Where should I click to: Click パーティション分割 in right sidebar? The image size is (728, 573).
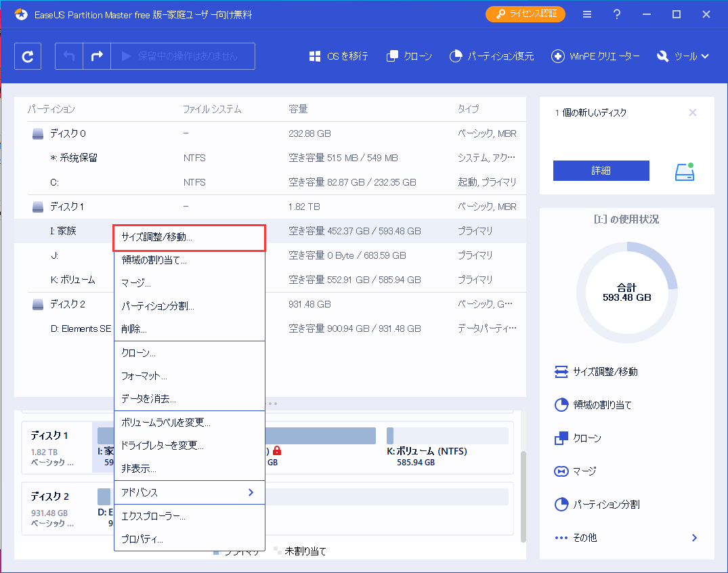pyautogui.click(x=597, y=505)
